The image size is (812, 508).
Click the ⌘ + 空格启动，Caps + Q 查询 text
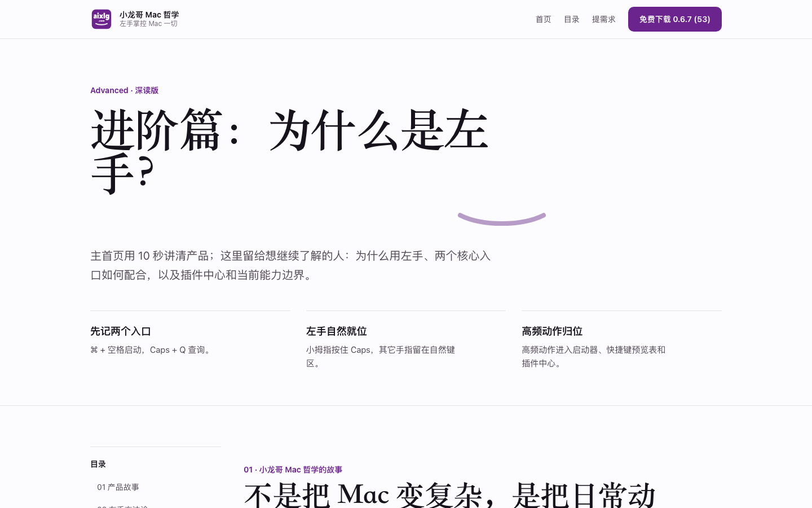coord(152,350)
